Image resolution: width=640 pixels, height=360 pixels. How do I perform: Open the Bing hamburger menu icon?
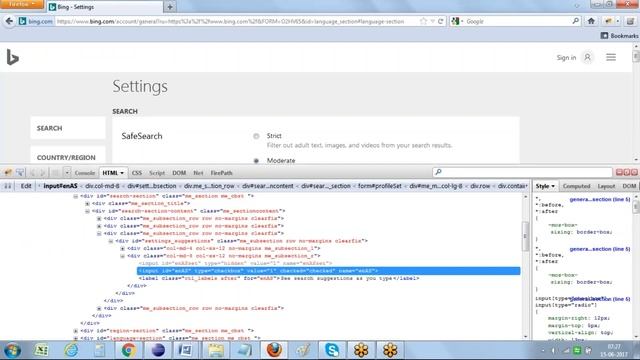point(611,58)
